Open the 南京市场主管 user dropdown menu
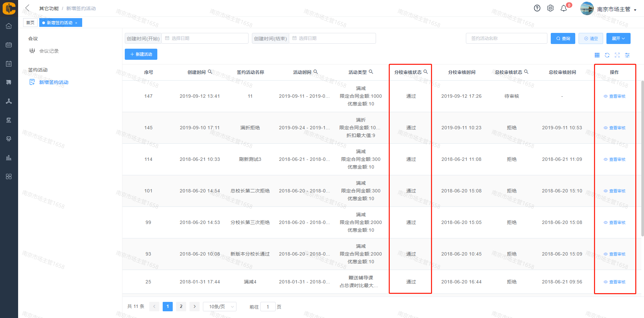This screenshot has width=644, height=318. click(616, 9)
